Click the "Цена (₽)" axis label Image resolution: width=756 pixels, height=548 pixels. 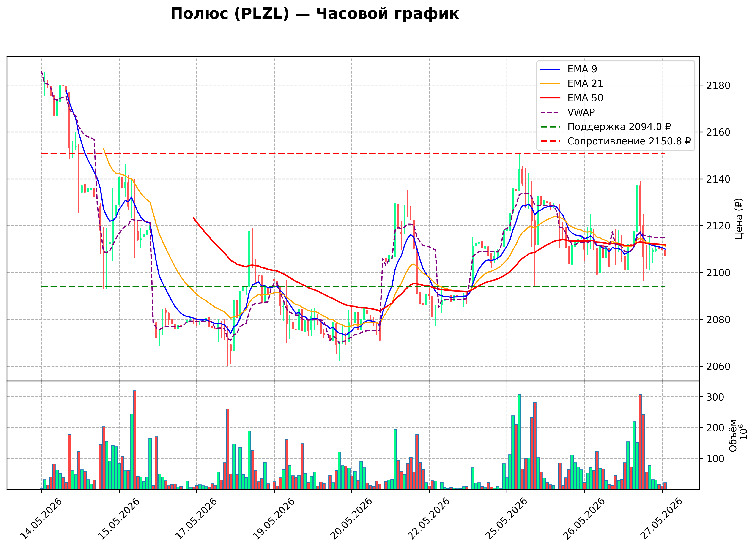point(739,218)
